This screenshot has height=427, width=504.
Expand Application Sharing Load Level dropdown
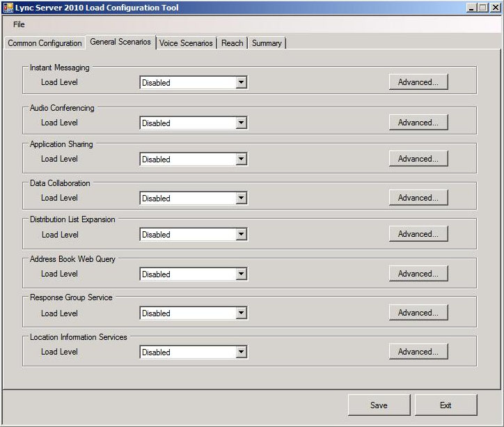click(x=194, y=159)
